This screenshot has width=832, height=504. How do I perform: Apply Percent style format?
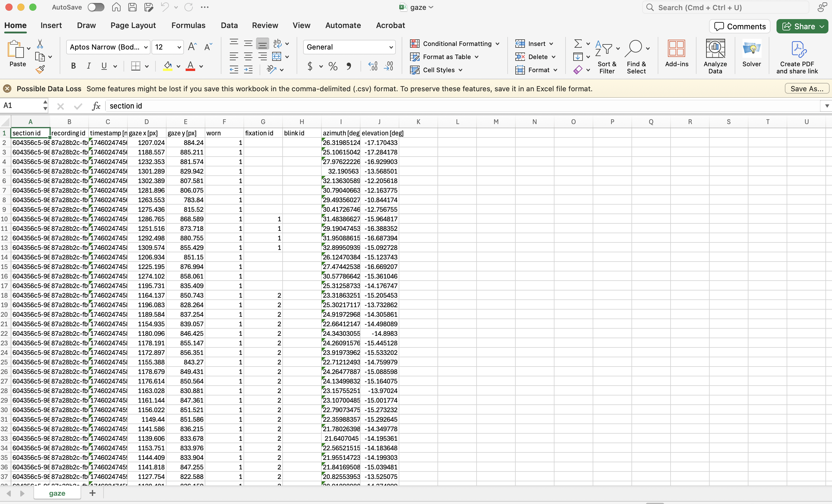click(333, 66)
